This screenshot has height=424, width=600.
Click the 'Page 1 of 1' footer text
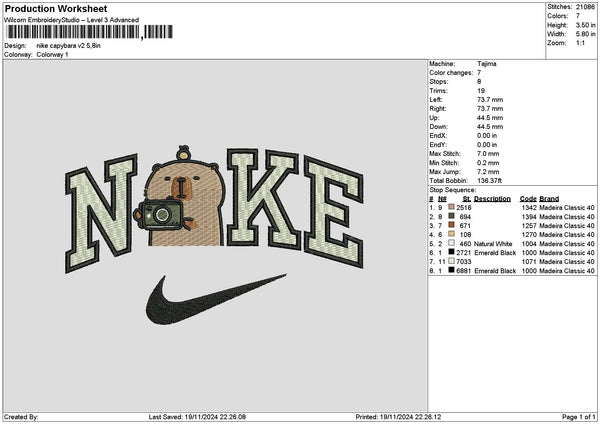click(x=579, y=417)
